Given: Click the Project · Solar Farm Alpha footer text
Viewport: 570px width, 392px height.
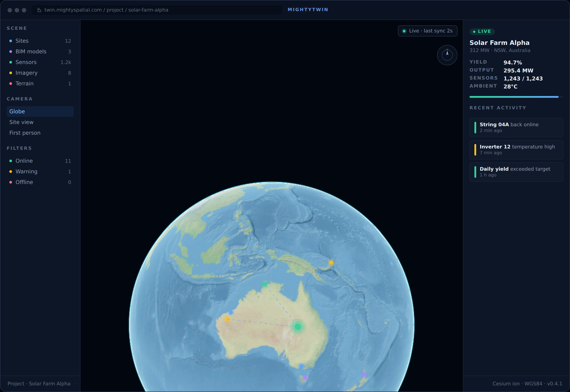Looking at the screenshot, I should click(x=39, y=384).
